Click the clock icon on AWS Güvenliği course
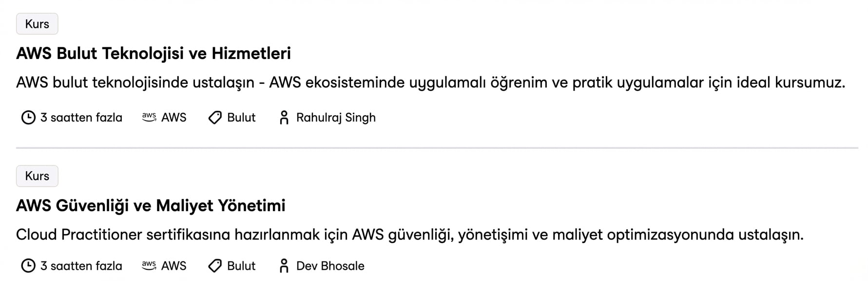Image resolution: width=868 pixels, height=281 pixels. [28, 266]
